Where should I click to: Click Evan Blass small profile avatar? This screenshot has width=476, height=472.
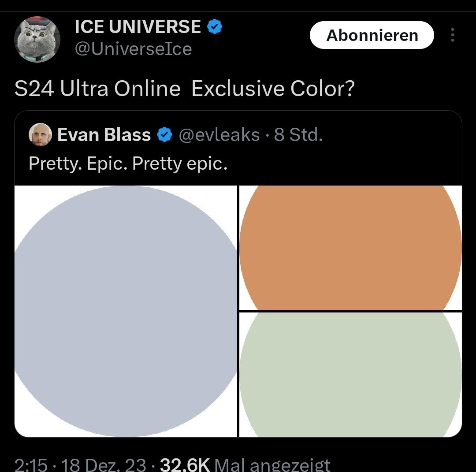(40, 135)
